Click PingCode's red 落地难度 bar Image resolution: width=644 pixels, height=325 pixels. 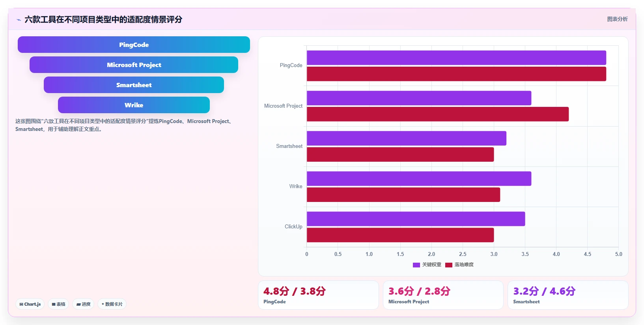[x=456, y=74]
